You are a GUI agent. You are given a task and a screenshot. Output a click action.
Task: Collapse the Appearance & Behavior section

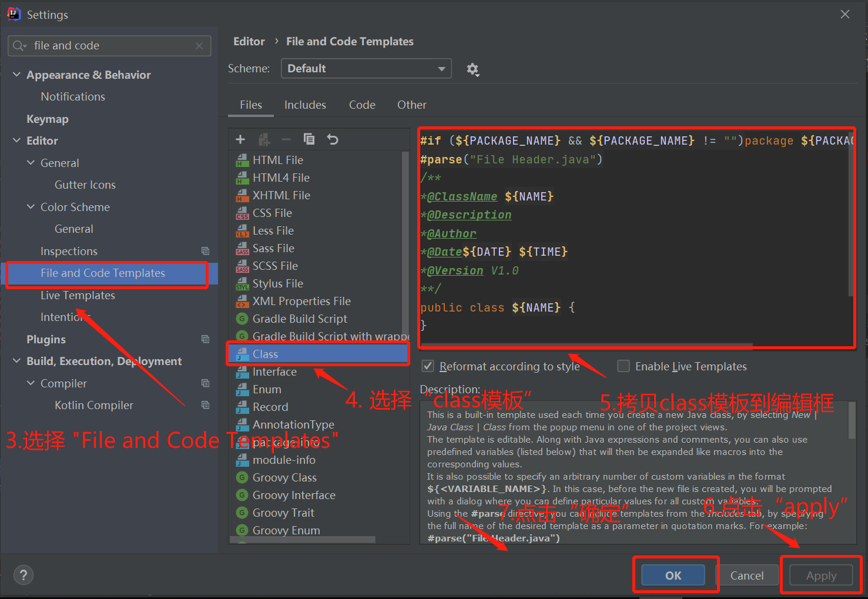point(16,75)
